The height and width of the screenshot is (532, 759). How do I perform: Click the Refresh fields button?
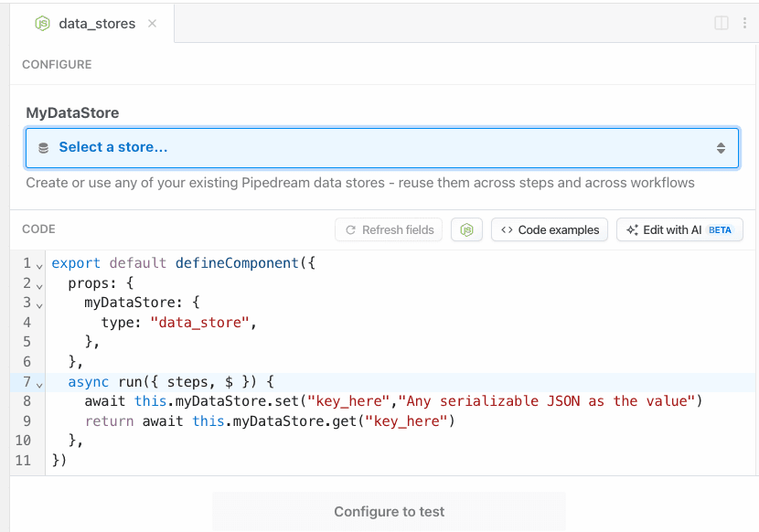click(389, 230)
